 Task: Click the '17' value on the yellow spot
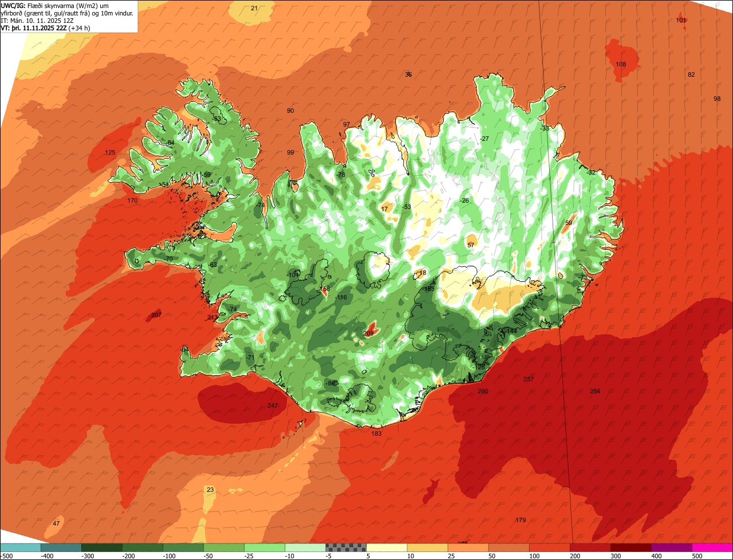[x=384, y=209]
